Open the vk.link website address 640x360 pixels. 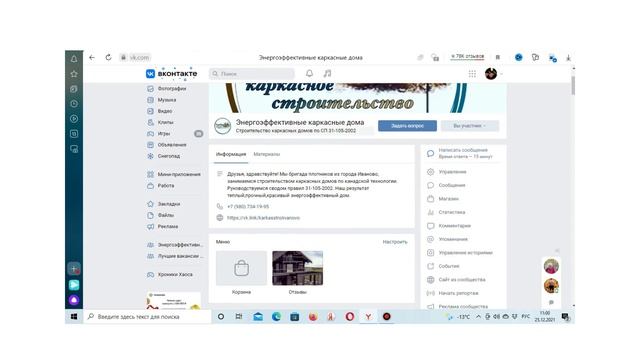point(263,218)
